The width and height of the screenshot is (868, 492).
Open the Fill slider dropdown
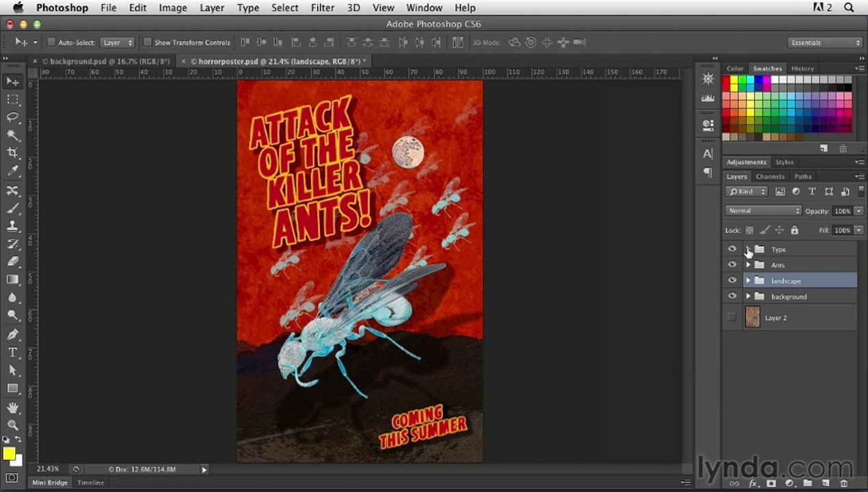click(859, 230)
